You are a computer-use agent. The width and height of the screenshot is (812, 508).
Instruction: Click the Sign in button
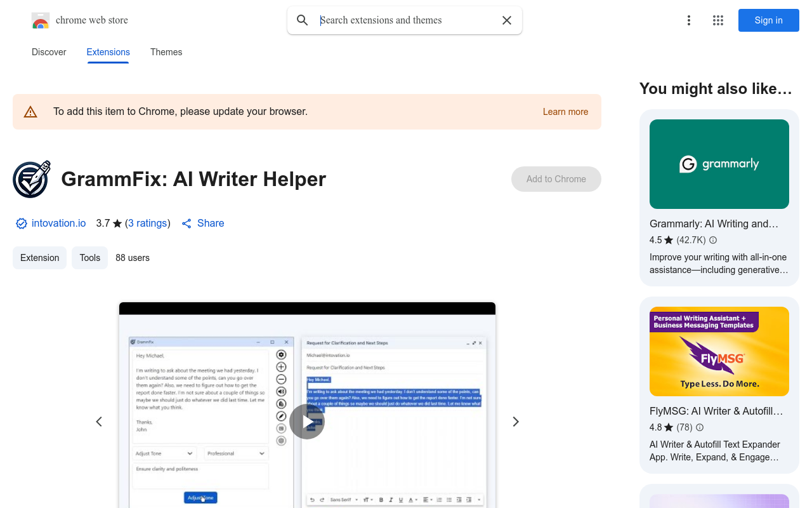point(769,20)
